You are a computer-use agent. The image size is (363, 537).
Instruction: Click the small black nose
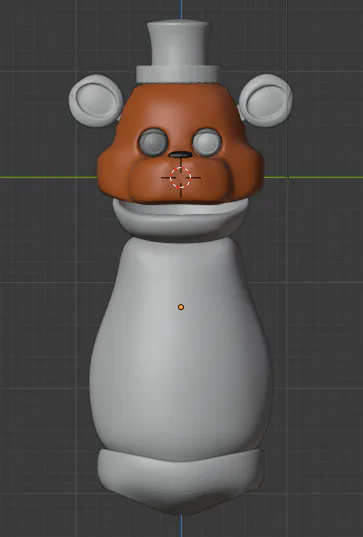click(x=180, y=154)
